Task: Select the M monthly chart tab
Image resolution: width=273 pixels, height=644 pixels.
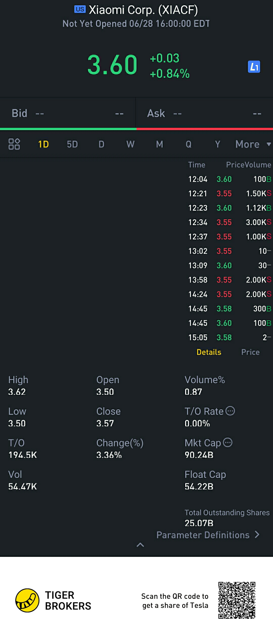Action: [x=160, y=144]
